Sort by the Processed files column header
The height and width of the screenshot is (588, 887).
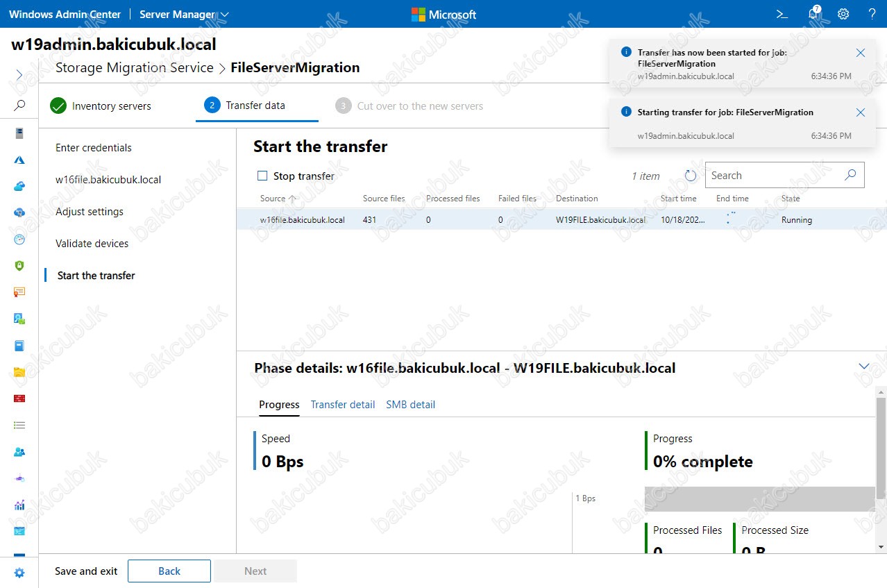[x=453, y=199]
